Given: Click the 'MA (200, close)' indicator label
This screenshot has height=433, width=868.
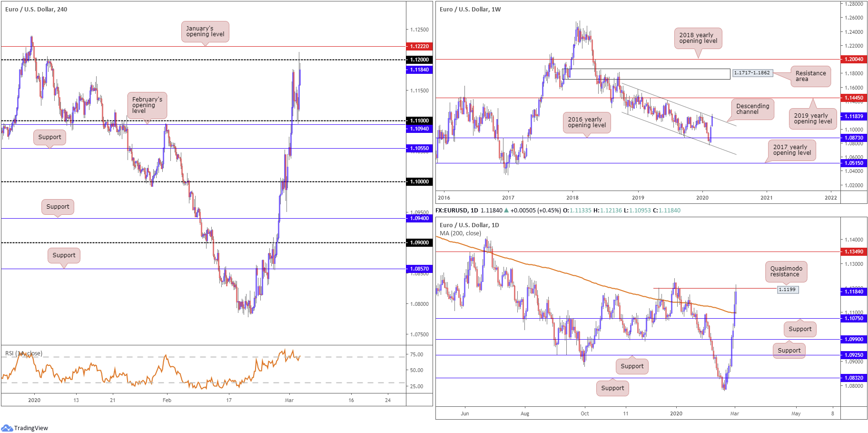Looking at the screenshot, I should tap(460, 233).
